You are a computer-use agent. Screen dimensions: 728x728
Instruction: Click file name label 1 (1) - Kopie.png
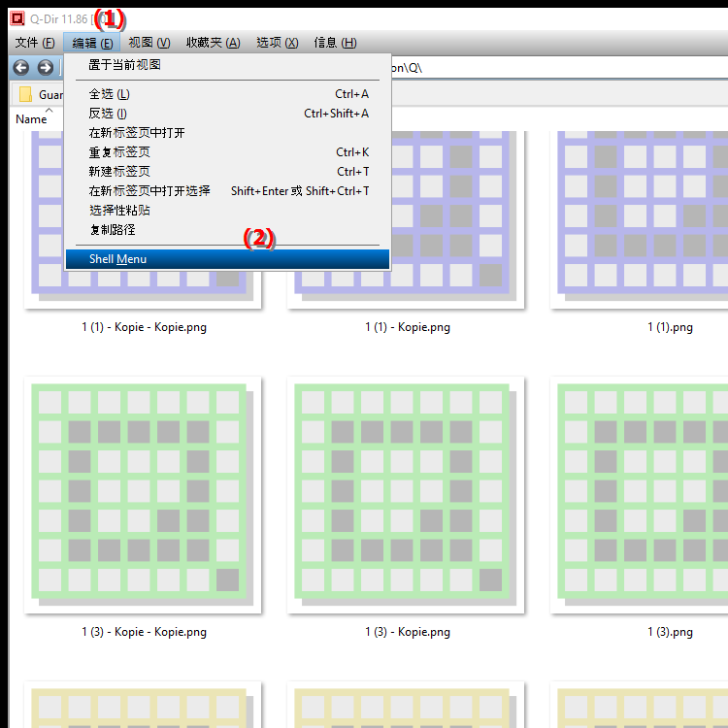tap(407, 327)
